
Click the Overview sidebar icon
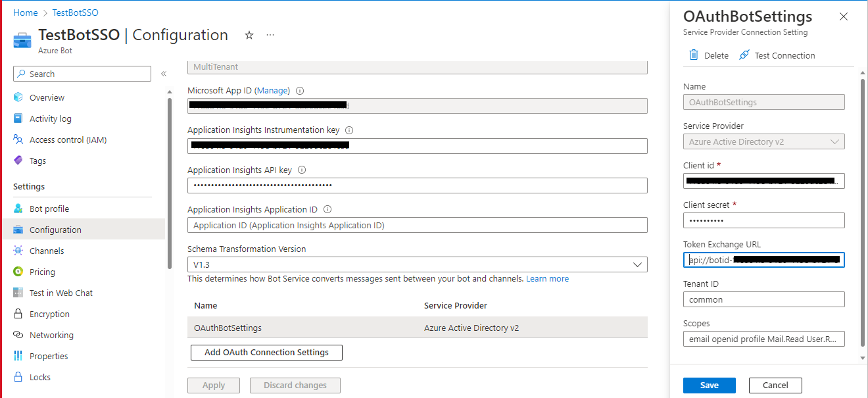point(18,97)
